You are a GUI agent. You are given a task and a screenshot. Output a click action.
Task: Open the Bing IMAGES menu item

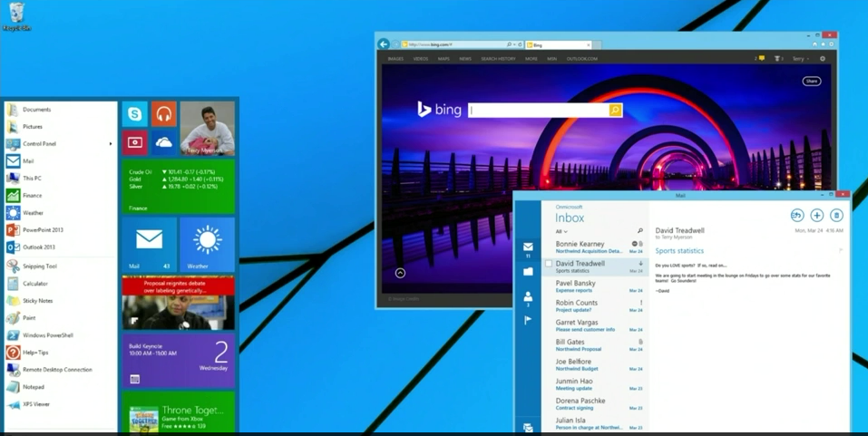395,59
